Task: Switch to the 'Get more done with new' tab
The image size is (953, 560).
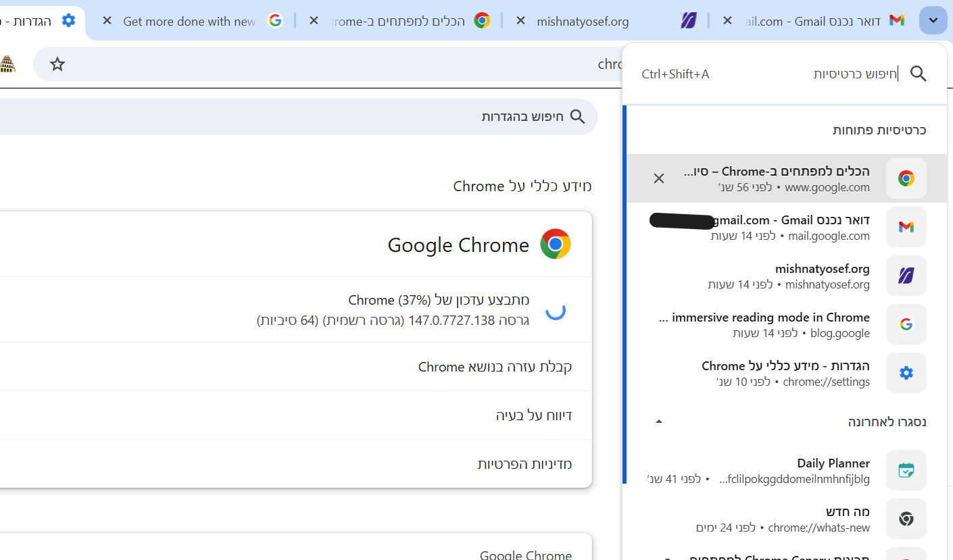Action: tap(193, 21)
